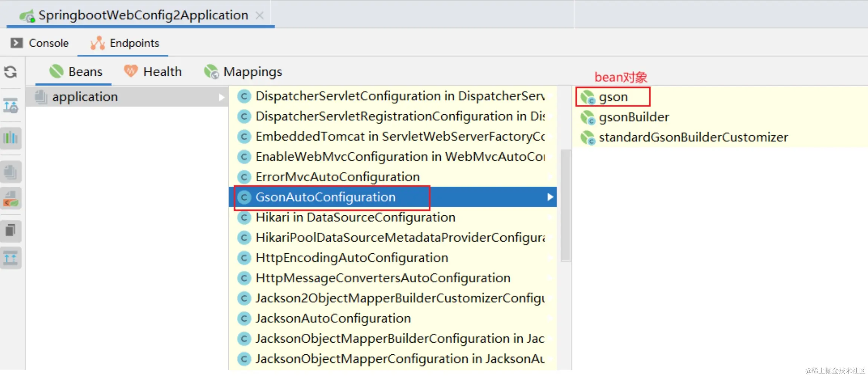
Task: Click the class icon beside JacksonAutoConfiguration
Action: pos(244,319)
